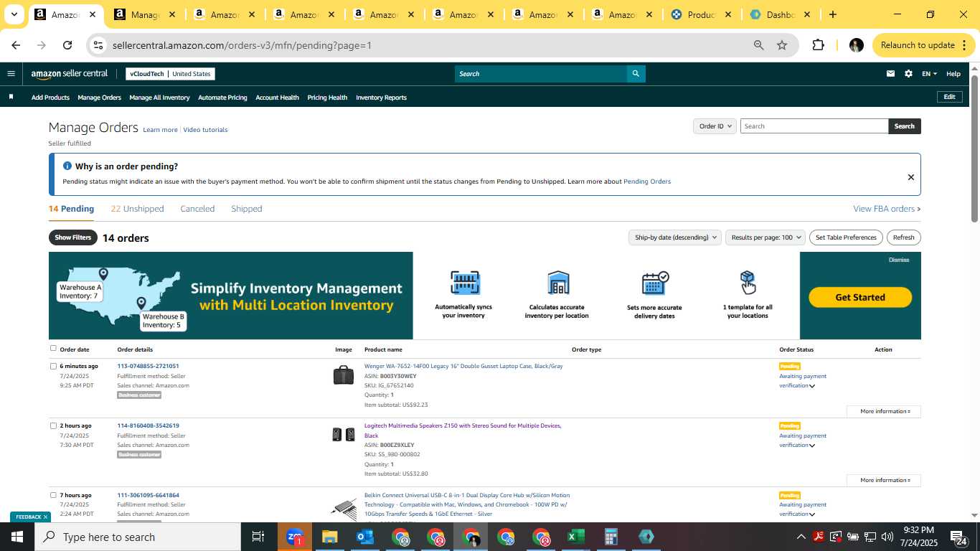Image resolution: width=980 pixels, height=551 pixels.
Task: Click the bookmark flag icon in nav bar
Action: 11,97
